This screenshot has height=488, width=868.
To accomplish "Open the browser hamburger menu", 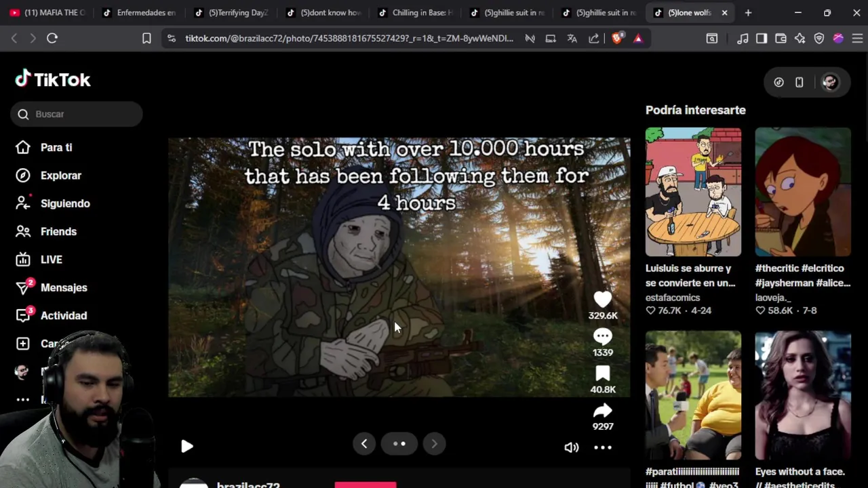I will tap(857, 39).
